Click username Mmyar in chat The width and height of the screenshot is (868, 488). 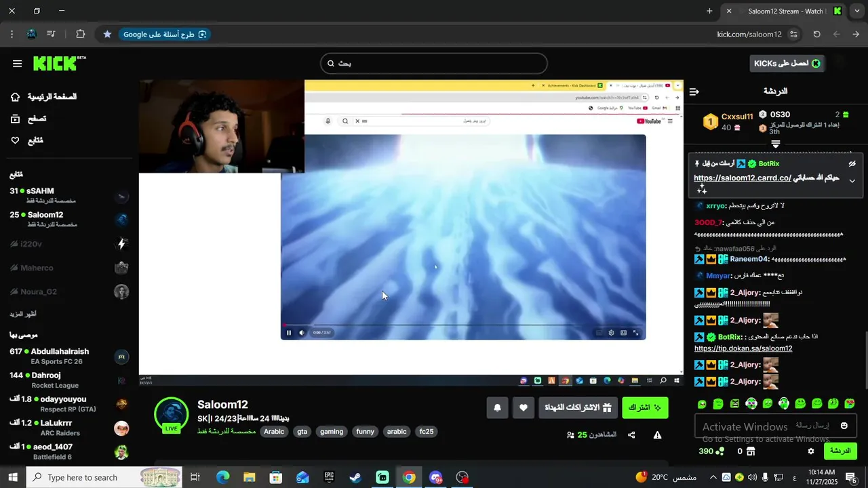click(717, 276)
